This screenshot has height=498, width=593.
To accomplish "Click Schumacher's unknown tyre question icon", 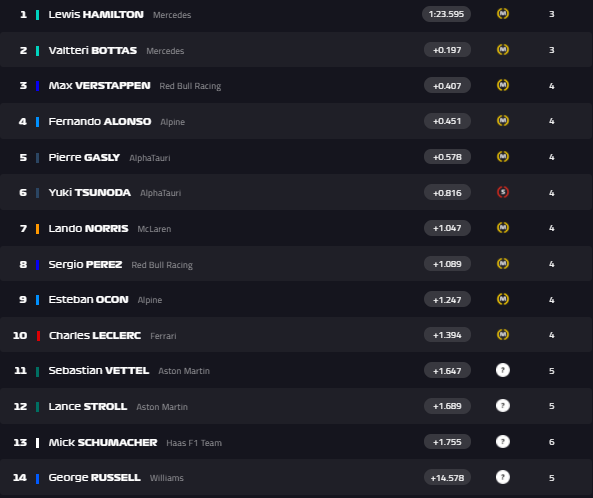I will (503, 442).
